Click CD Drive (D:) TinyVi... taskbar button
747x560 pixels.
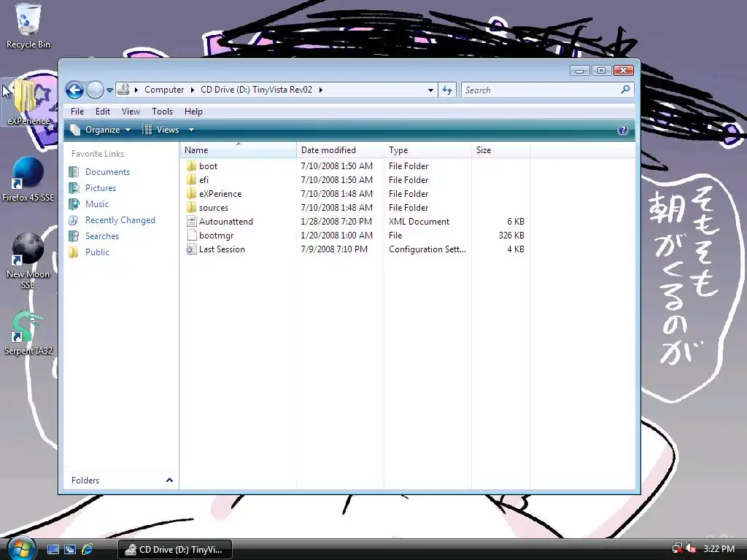tap(175, 550)
